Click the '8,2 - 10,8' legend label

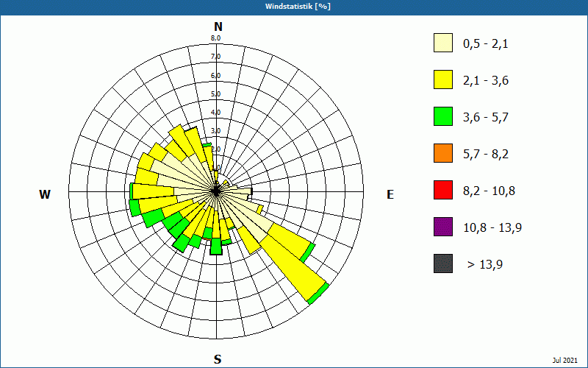tap(489, 191)
